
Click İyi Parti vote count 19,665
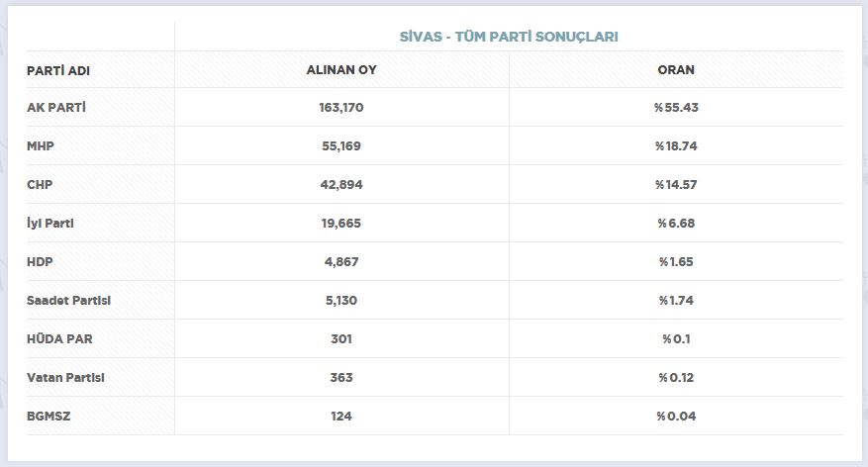pos(341,223)
